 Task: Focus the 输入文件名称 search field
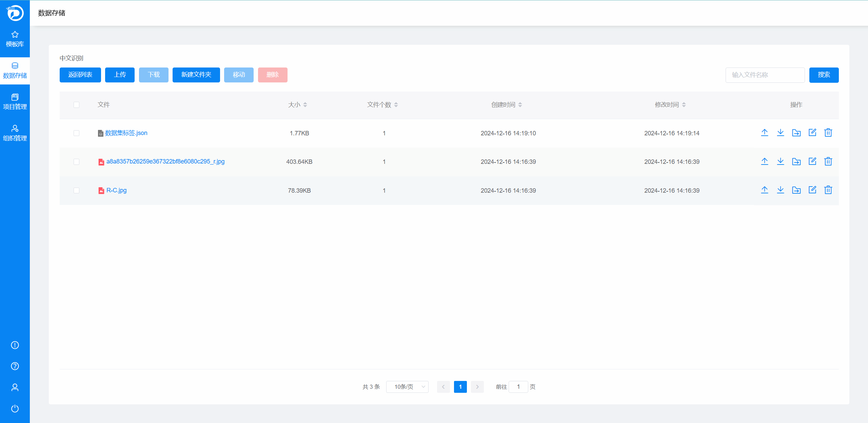coord(765,75)
